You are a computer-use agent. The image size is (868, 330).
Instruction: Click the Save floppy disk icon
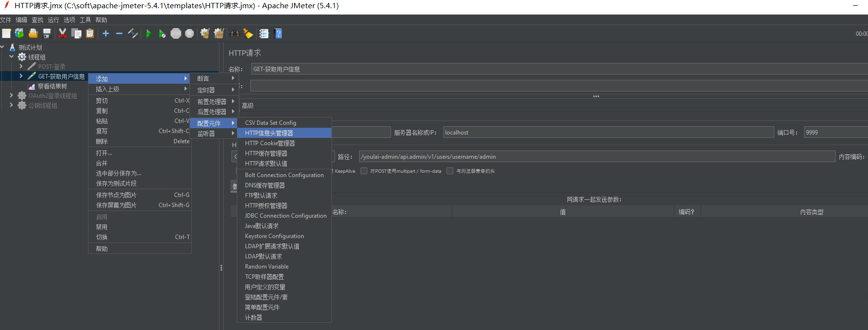coord(47,33)
